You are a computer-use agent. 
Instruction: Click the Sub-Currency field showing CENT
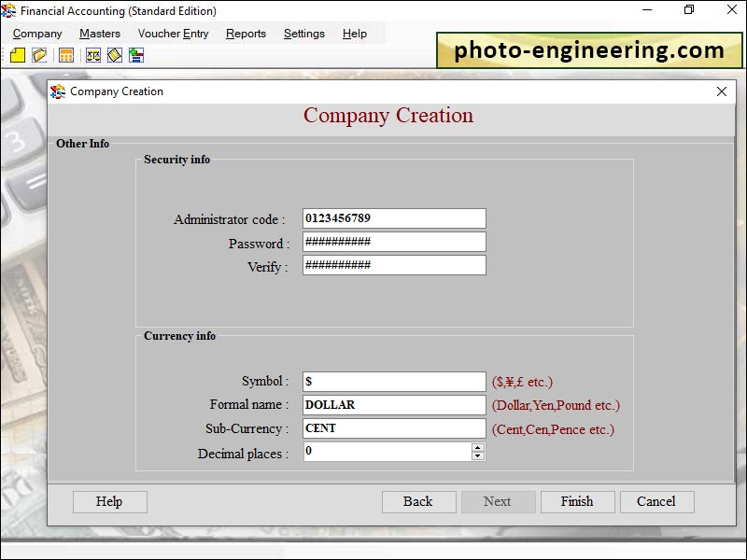tap(392, 428)
